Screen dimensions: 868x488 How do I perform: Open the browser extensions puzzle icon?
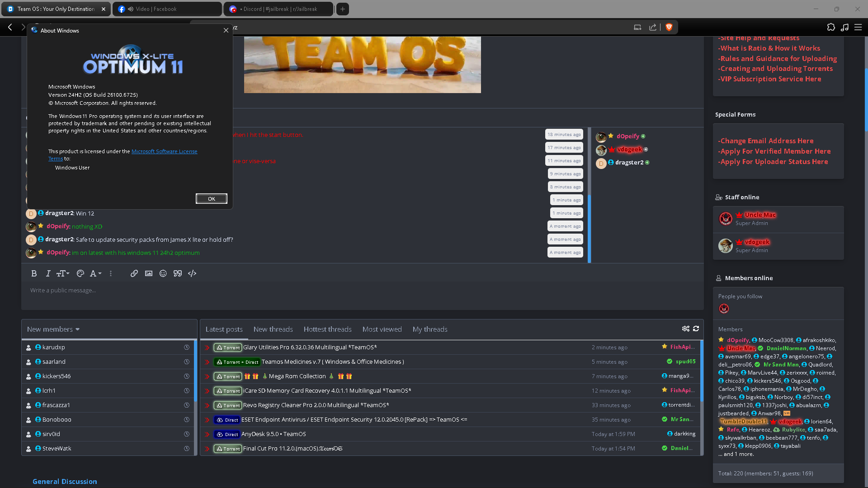831,27
